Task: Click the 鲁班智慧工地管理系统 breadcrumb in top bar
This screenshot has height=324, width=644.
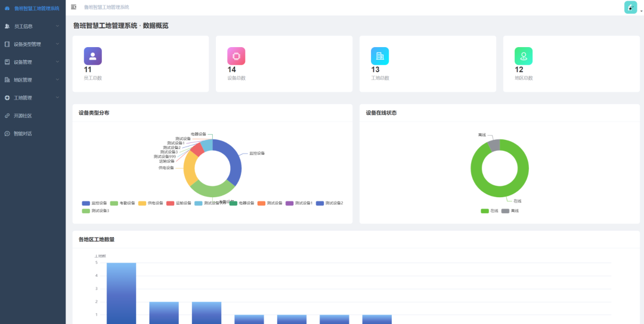Action: coord(106,7)
